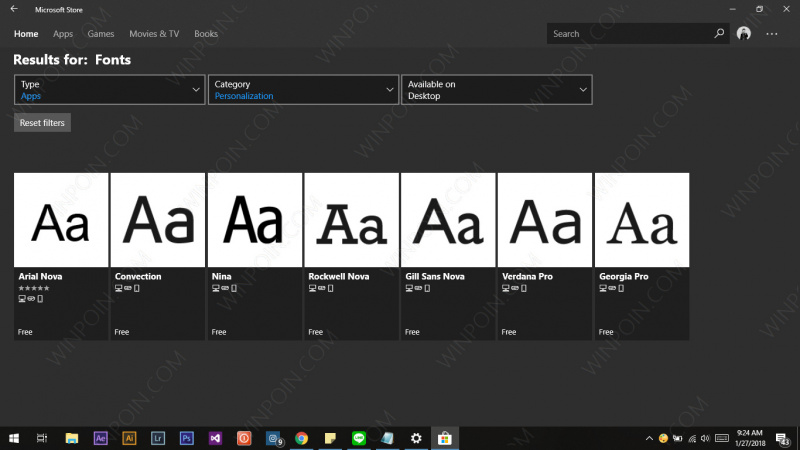Open Settings gear on taskbar

pos(416,438)
